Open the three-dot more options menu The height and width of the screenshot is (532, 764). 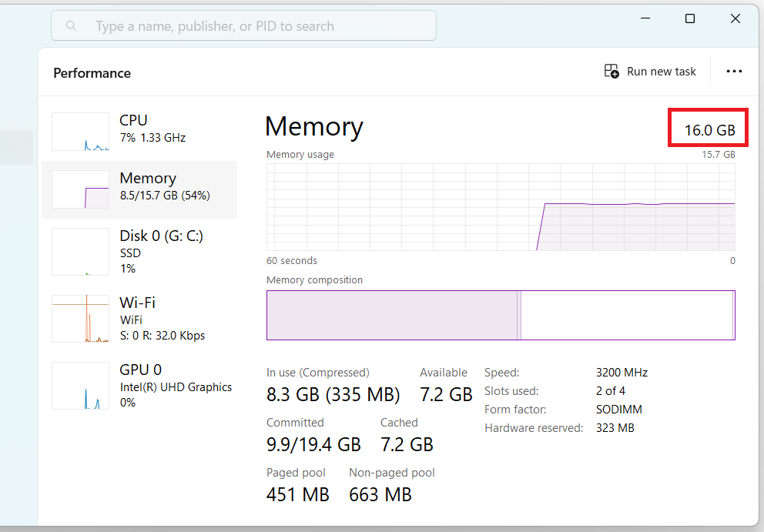[734, 72]
